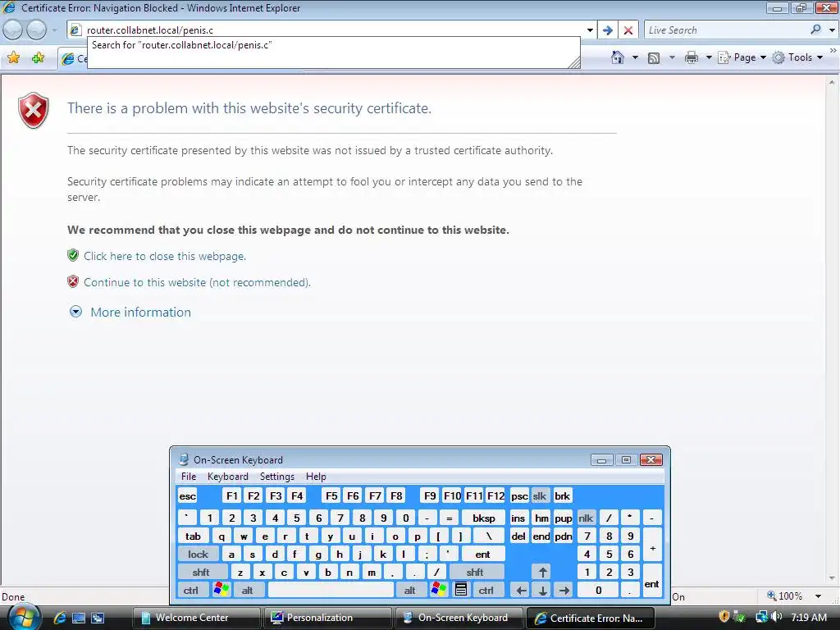Click Continue to this website link
Screen dimensions: 840x630
tap(197, 282)
